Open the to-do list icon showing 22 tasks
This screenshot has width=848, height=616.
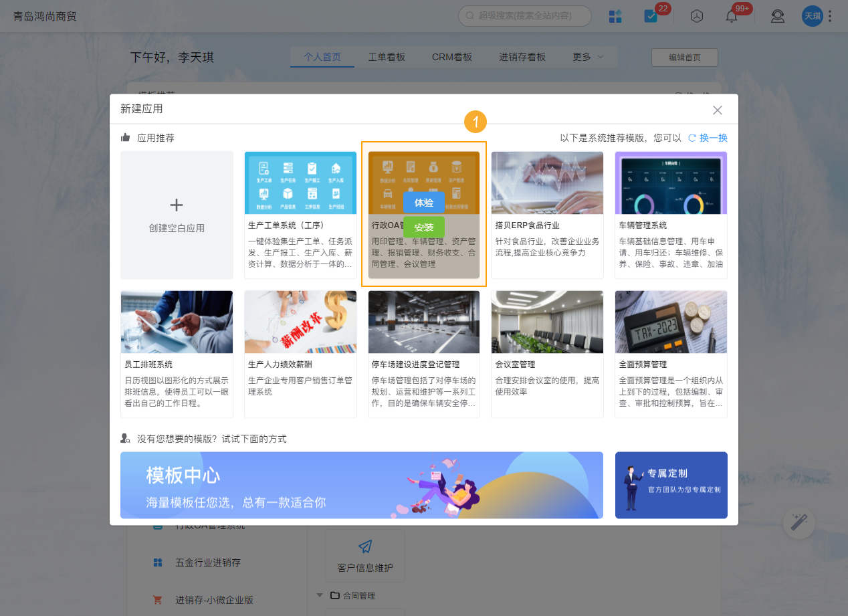pos(649,16)
